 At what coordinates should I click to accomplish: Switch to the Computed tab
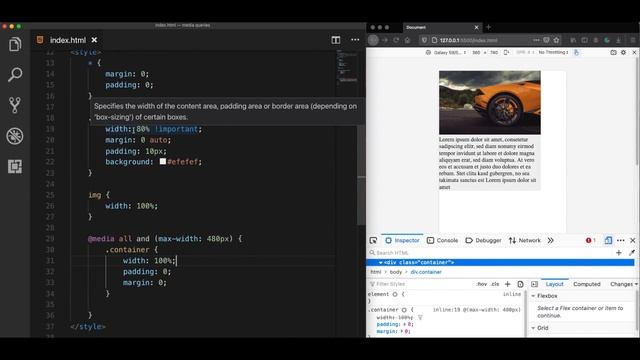point(587,284)
